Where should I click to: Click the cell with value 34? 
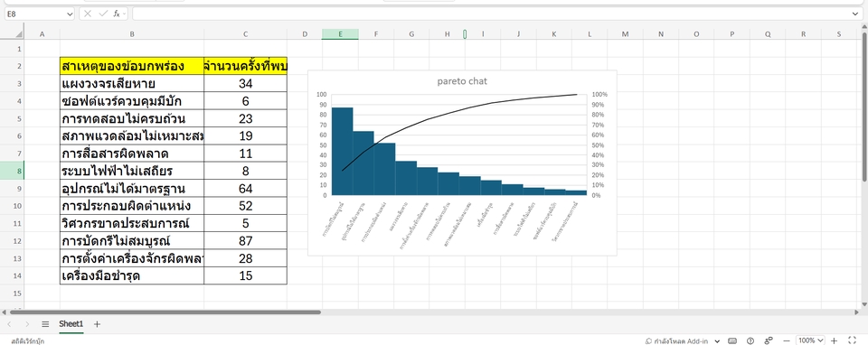[245, 83]
